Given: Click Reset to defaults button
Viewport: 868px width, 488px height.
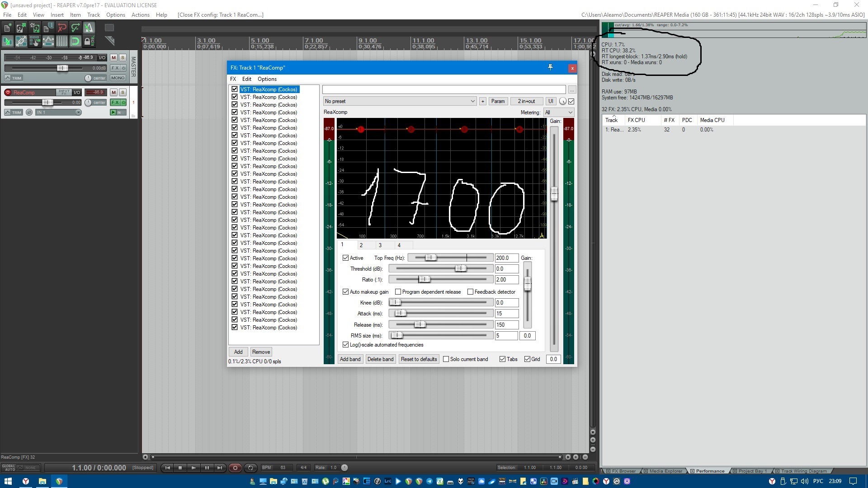Looking at the screenshot, I should point(419,359).
